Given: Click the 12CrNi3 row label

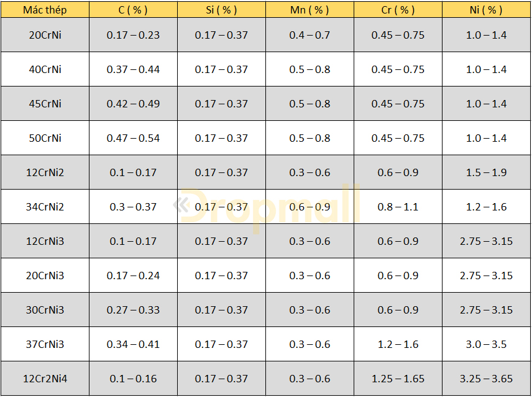Looking at the screenshot, I should [x=45, y=241].
